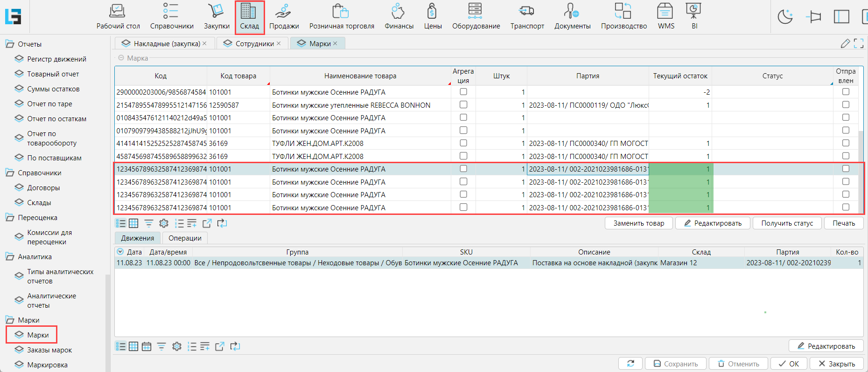Switch to the Операции tab
This screenshot has height=372, width=868.
coord(185,238)
